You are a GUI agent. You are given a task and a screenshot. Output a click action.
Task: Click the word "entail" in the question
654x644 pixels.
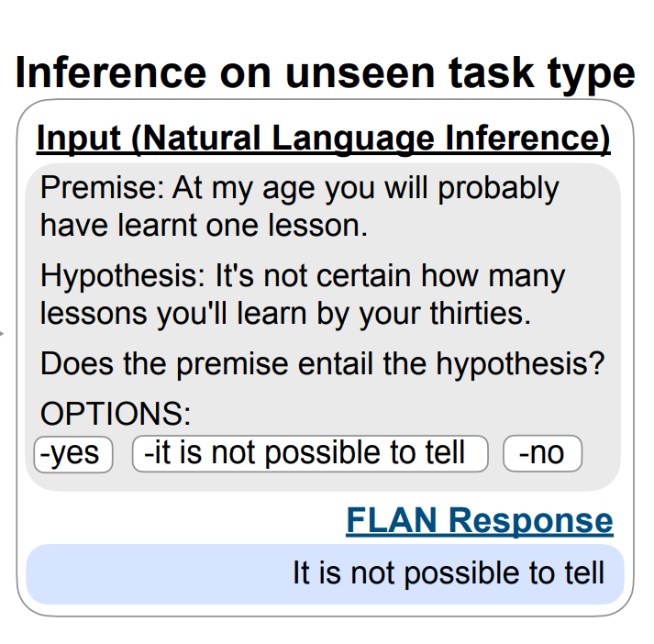point(344,364)
